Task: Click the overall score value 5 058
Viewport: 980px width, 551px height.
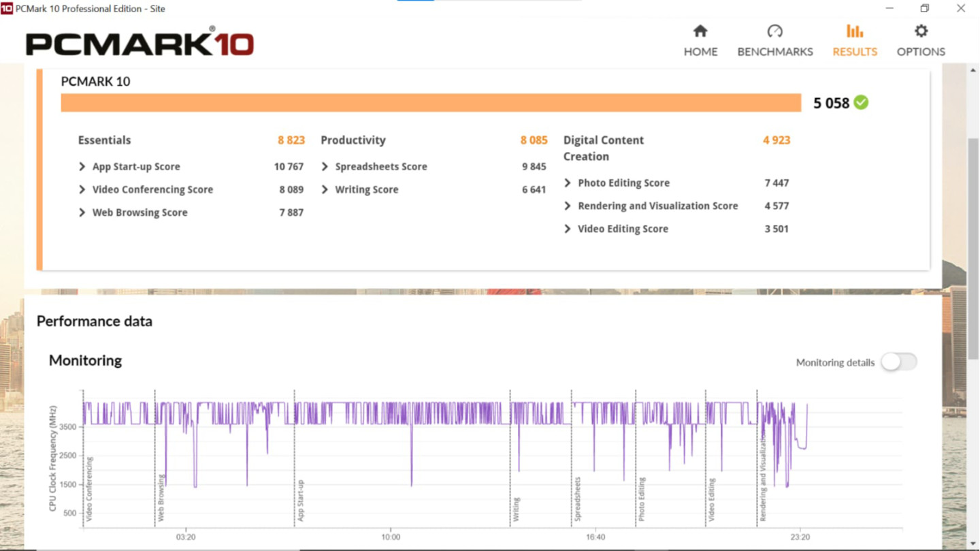Action: [831, 103]
